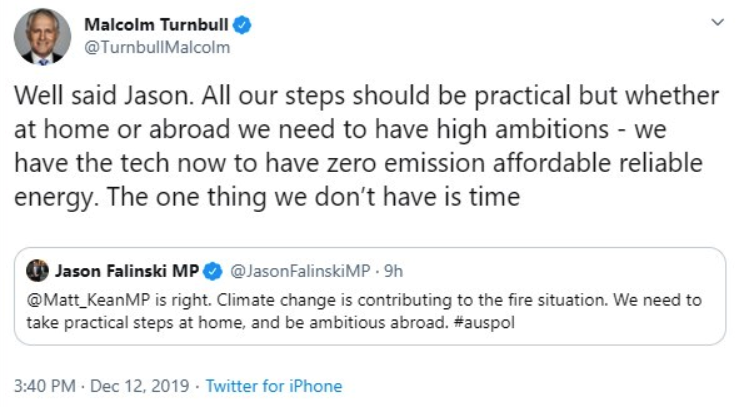Open Malcolm Turnbull's profile photo
Image resolution: width=742 pixels, height=407 pixels.
(x=42, y=37)
